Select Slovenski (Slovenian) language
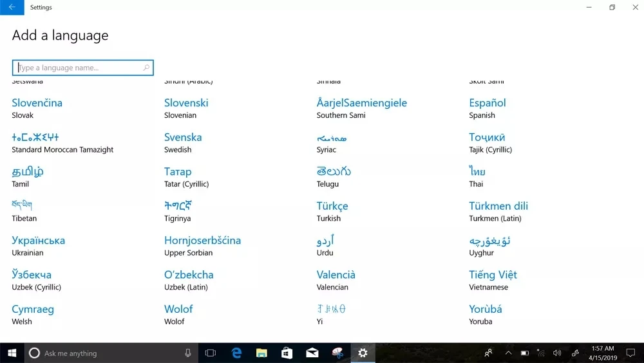The height and width of the screenshot is (363, 644). click(186, 108)
